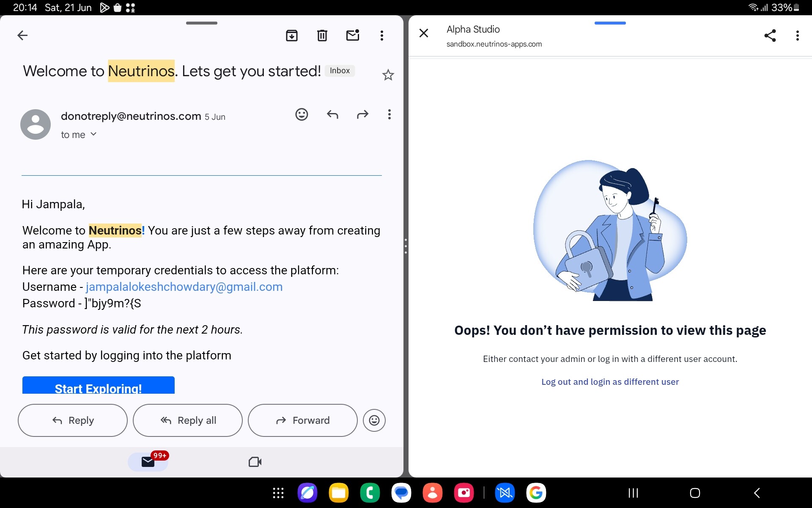Grab the split-screen divider handle
This screenshot has width=812, height=508.
tap(406, 246)
